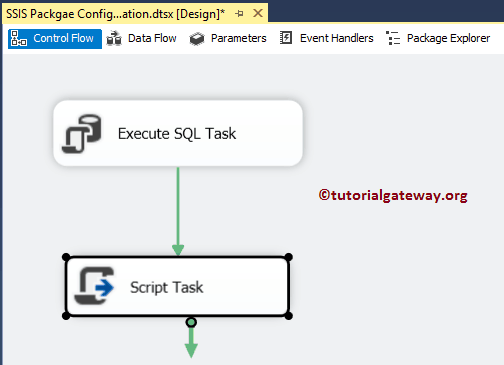
Task: Select the Script Task label
Action: pos(167,287)
